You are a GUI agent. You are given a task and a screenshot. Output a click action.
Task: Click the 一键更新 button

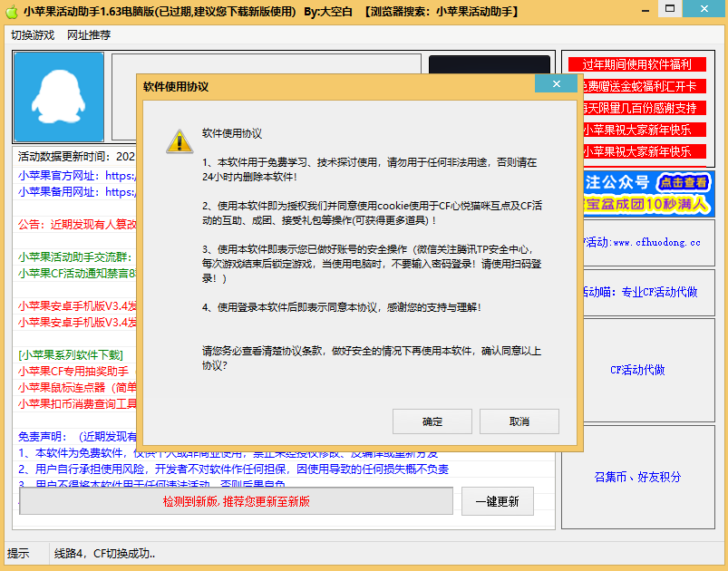(497, 501)
